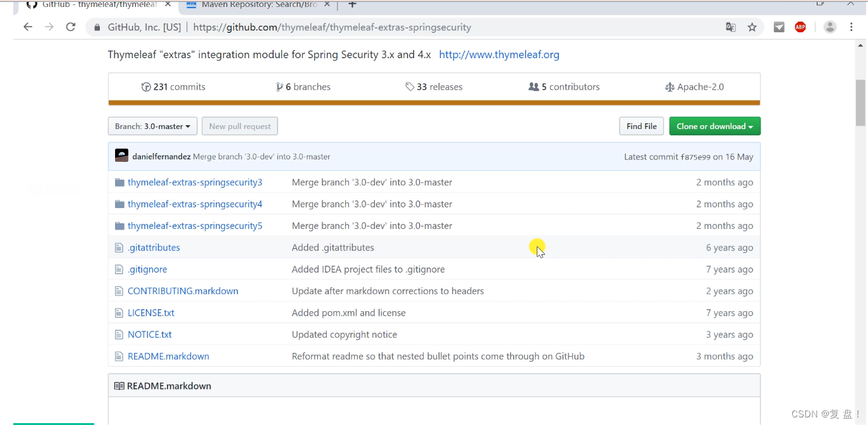The image size is (868, 425).
Task: Click file icon beside README.markdown row
Action: tap(119, 356)
